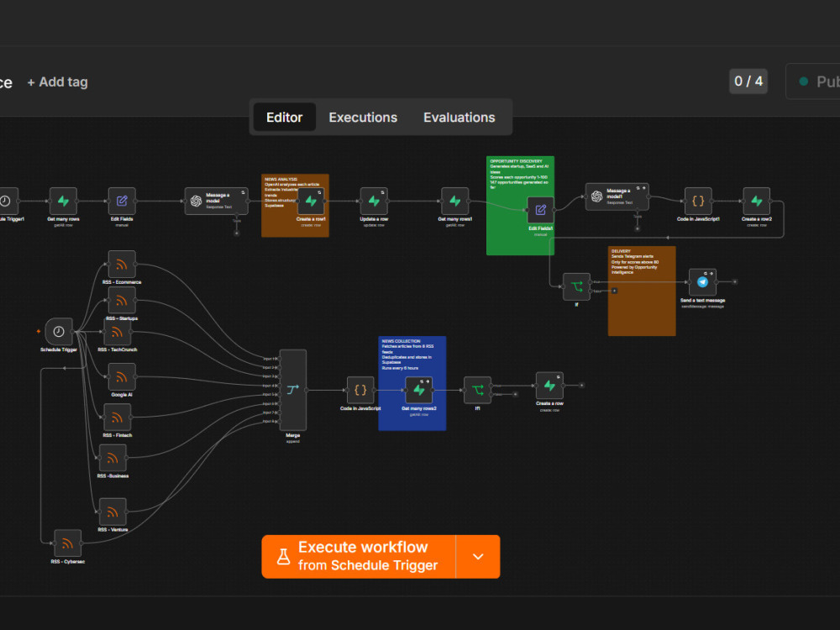840x630 pixels.
Task: Select the If node near Delivery note
Action: [576, 286]
